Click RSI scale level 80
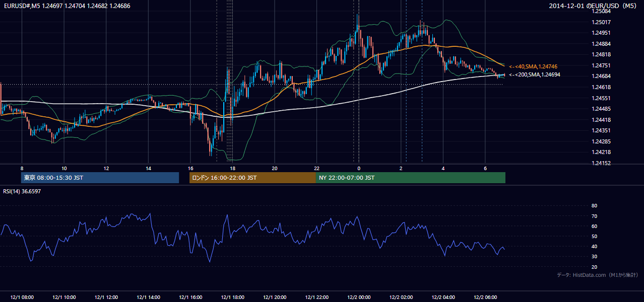The image size is (644, 302). coord(594,206)
